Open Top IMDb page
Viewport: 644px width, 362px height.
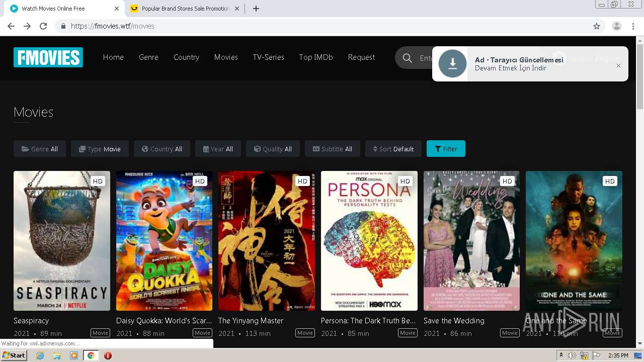point(316,57)
